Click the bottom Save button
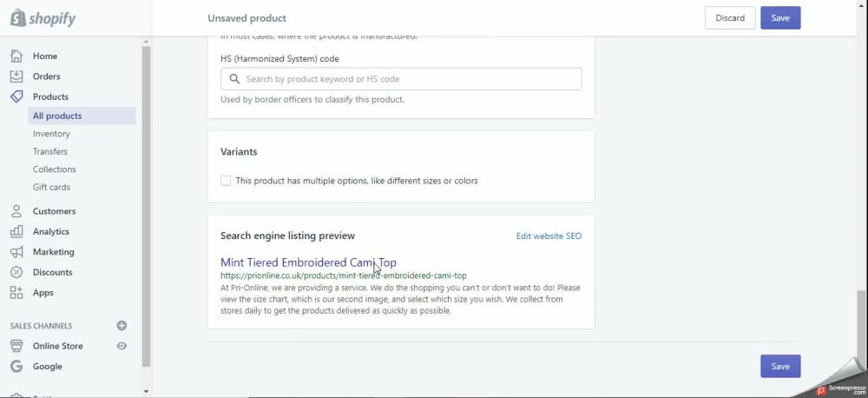 780,367
